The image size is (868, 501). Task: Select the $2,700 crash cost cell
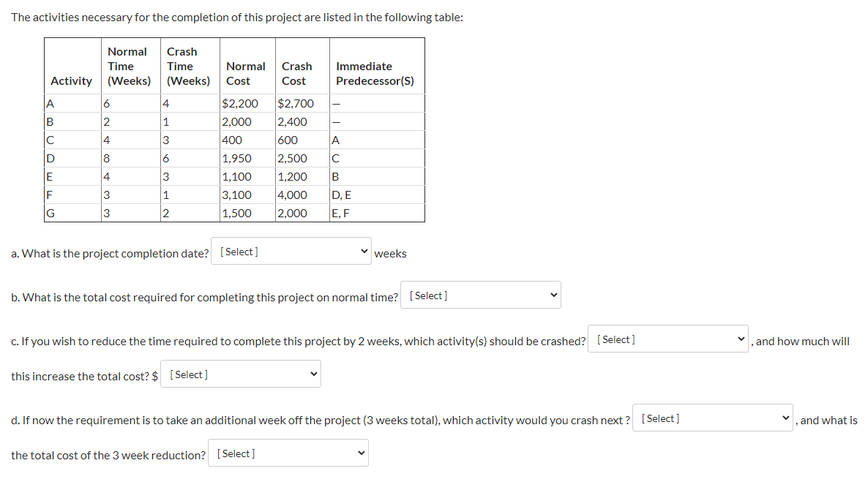pos(302,103)
